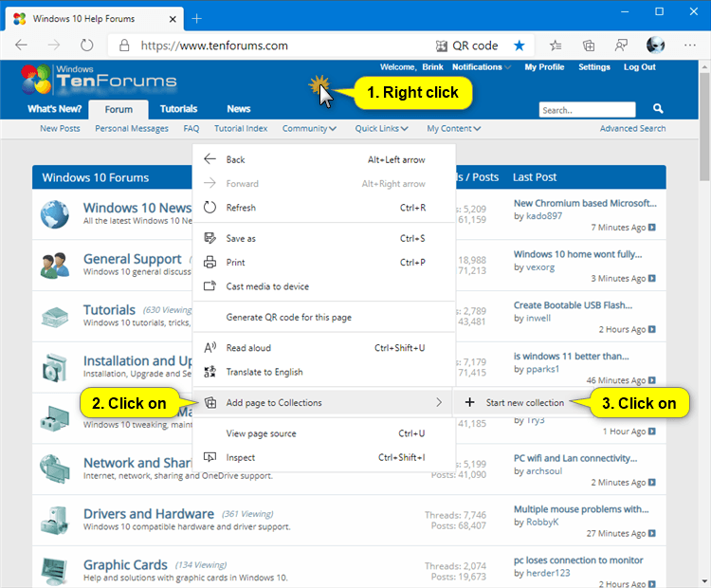Choose Read aloud in the context menu
Image resolution: width=711 pixels, height=588 pixels.
[x=324, y=348]
